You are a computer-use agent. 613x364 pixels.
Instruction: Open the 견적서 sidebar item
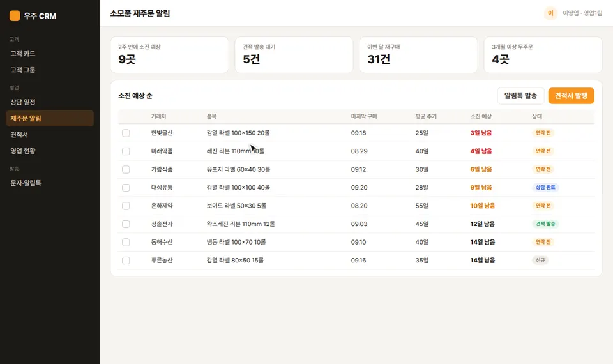tap(50, 135)
